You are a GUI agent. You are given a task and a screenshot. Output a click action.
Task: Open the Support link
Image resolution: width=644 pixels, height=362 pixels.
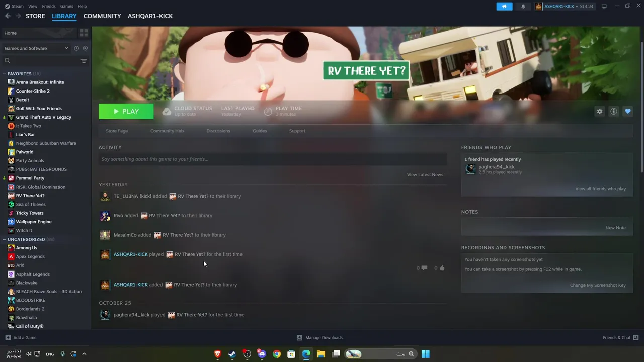pyautogui.click(x=297, y=131)
